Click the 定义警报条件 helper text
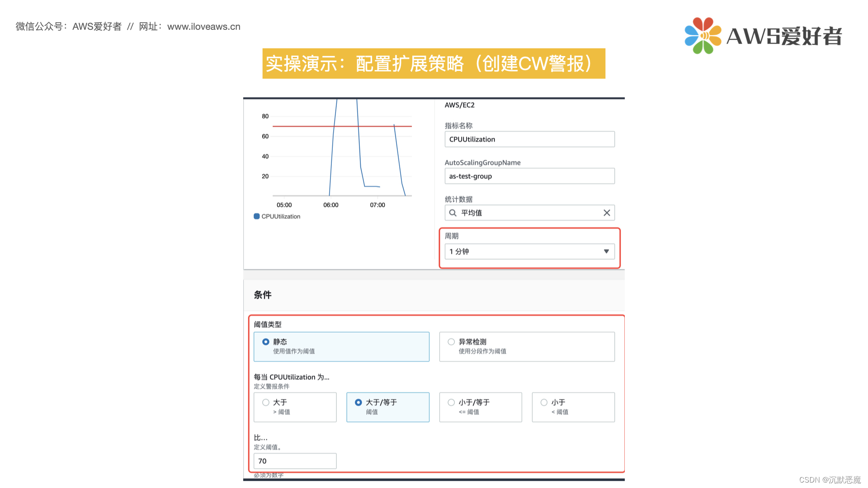 [x=272, y=386]
